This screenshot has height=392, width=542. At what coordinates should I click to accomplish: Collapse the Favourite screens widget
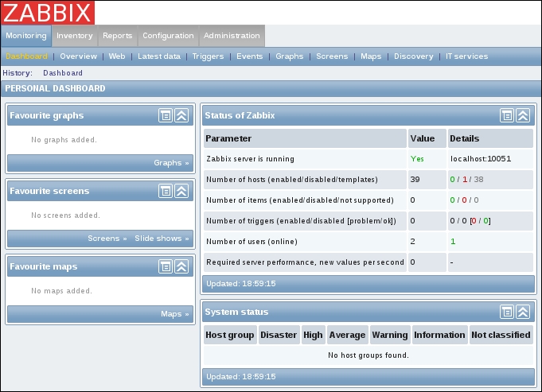[181, 191]
